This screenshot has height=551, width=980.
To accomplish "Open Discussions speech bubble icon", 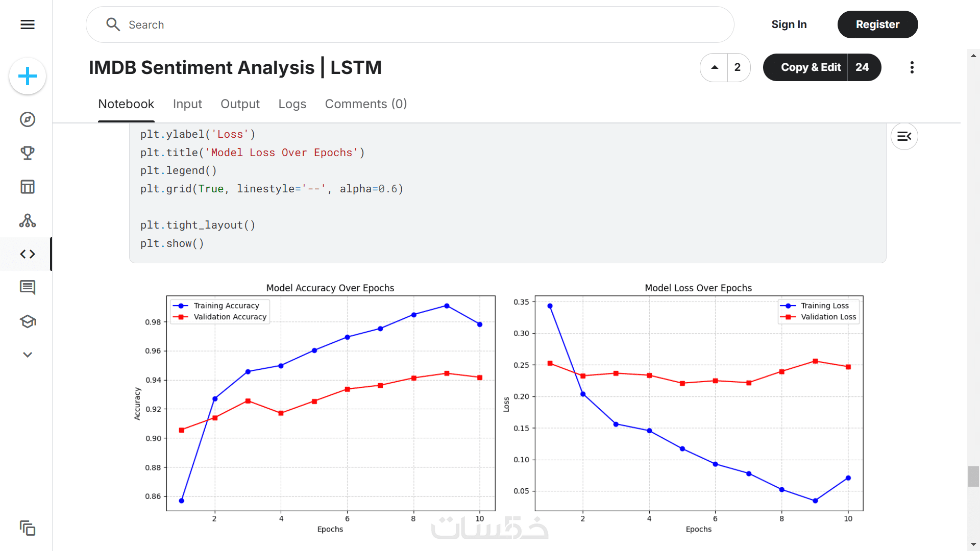I will tap(28, 288).
